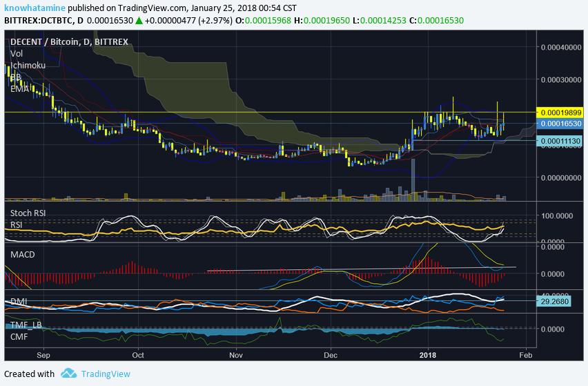Click the DECENT / Bitcoin, D, BITTREX title
This screenshot has height=386, width=588.
click(x=70, y=41)
